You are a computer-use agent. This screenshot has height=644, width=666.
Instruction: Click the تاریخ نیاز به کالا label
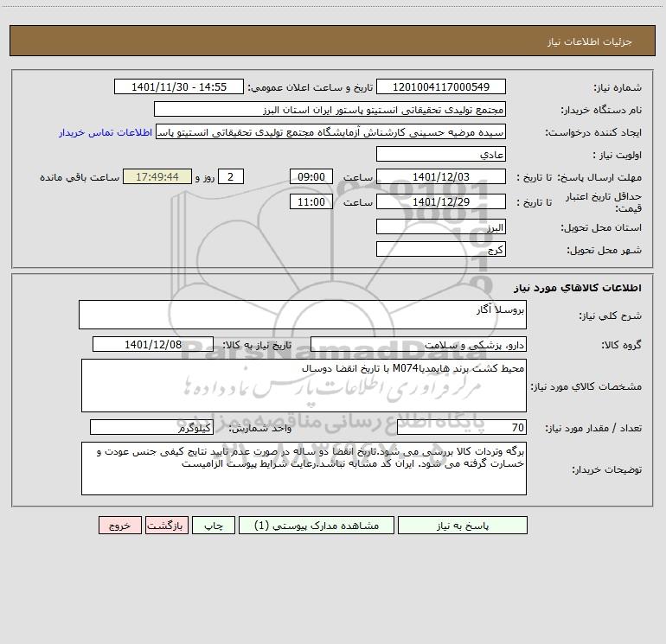click(257, 345)
